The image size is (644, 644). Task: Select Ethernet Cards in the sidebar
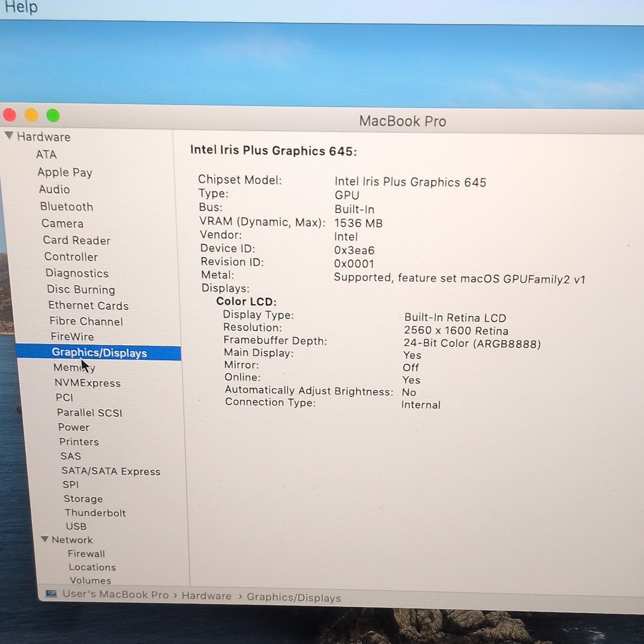(88, 305)
